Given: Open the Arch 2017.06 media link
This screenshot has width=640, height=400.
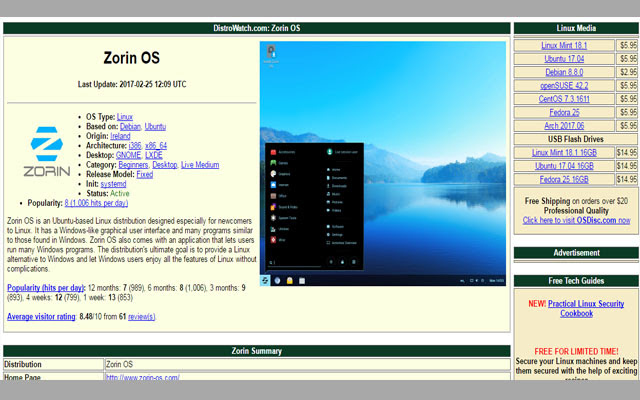Looking at the screenshot, I should point(564,126).
